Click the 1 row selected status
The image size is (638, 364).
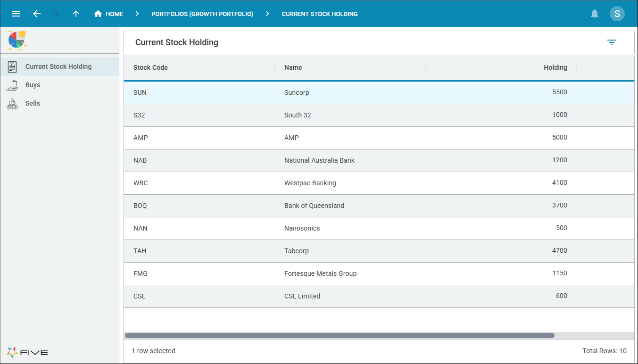(153, 351)
